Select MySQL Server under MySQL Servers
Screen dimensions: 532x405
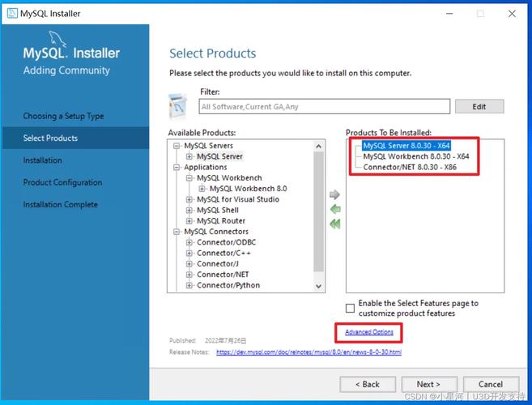point(220,156)
